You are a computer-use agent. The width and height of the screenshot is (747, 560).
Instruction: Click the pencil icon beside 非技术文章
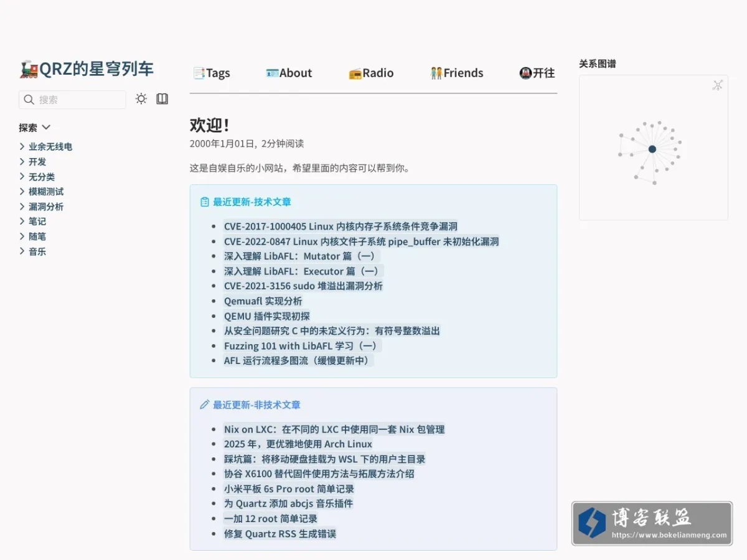click(x=204, y=405)
